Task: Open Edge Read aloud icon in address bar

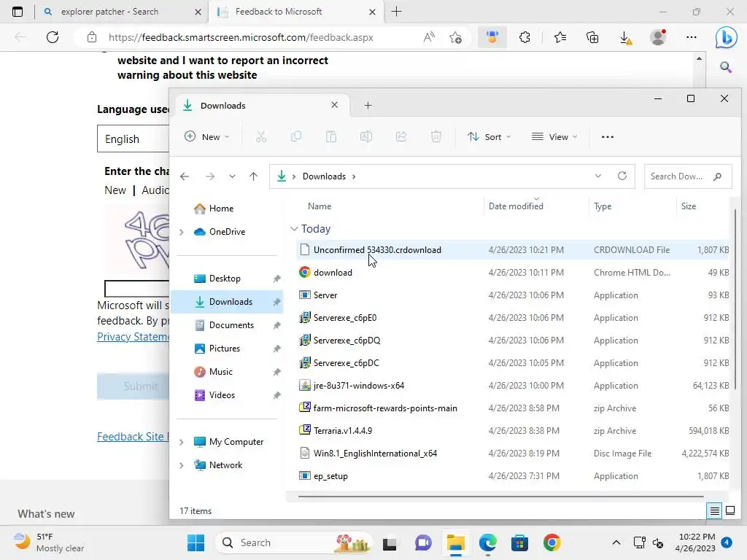Action: point(429,37)
